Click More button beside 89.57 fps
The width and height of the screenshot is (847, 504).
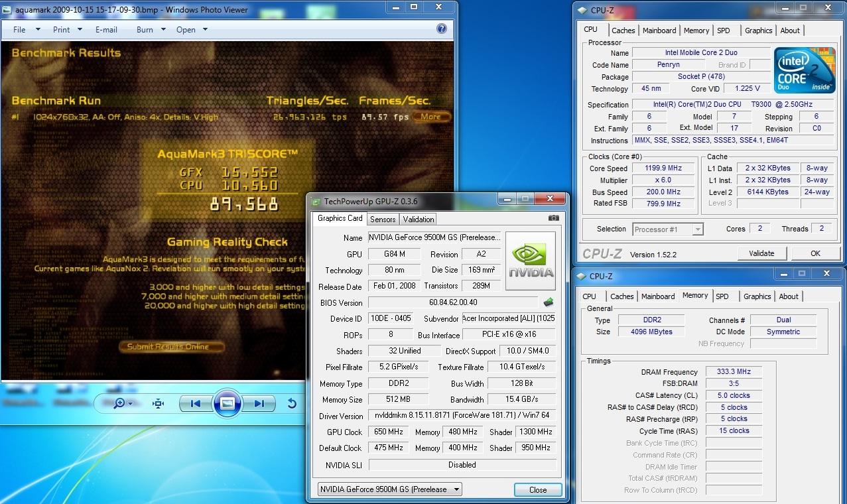coord(431,117)
